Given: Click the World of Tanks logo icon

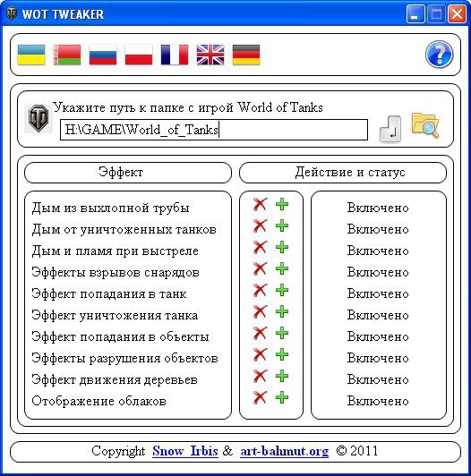Looking at the screenshot, I should 39,118.
